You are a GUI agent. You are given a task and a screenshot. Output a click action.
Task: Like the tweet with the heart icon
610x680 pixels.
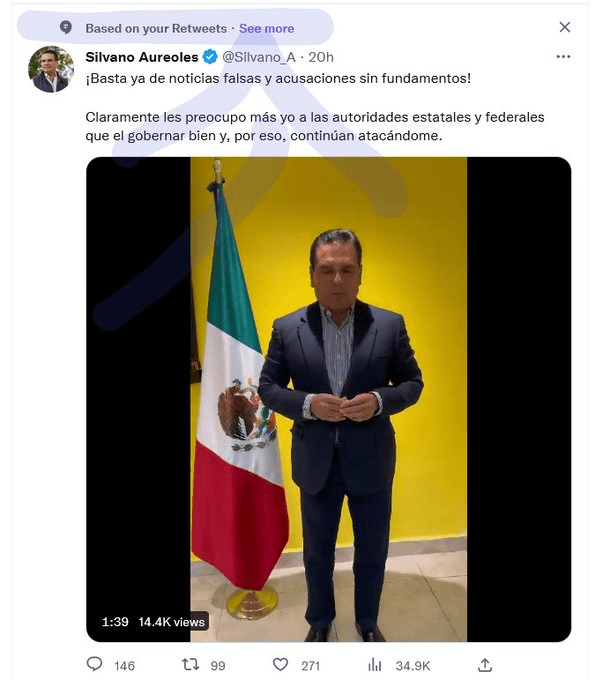pyautogui.click(x=281, y=664)
